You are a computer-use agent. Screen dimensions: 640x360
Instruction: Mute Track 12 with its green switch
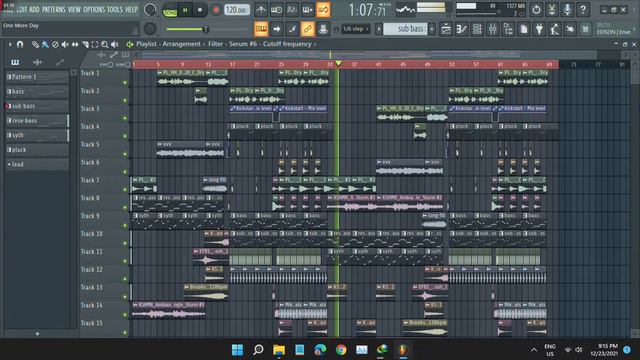point(125,279)
